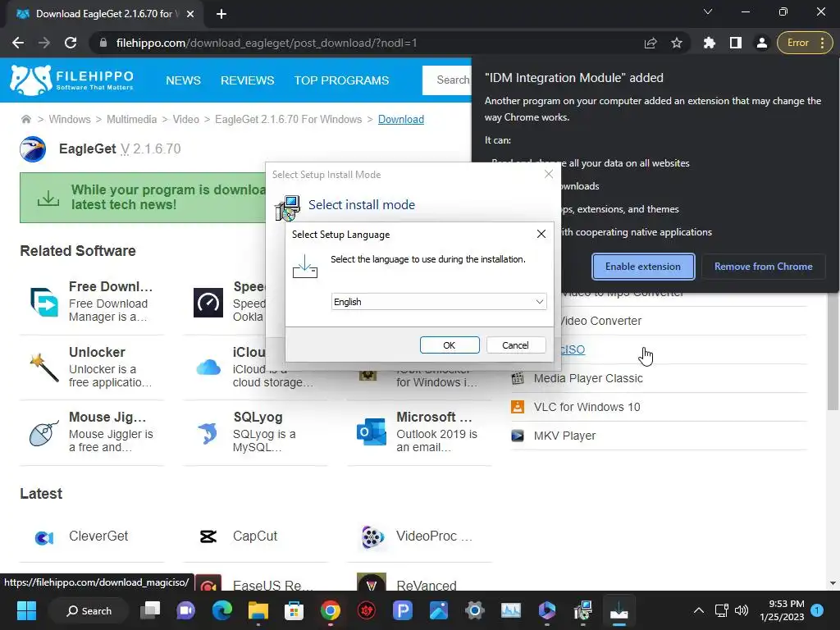Click the VideoProc icon
The width and height of the screenshot is (840, 630).
372,536
